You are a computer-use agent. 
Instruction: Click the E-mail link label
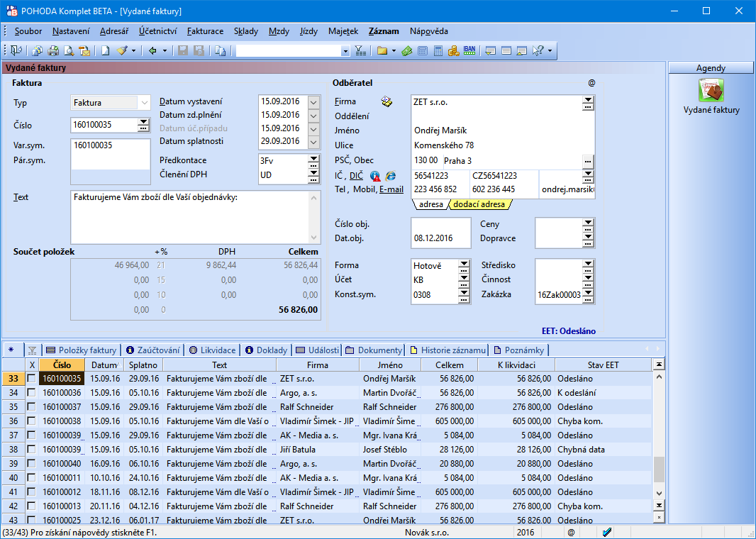(391, 189)
